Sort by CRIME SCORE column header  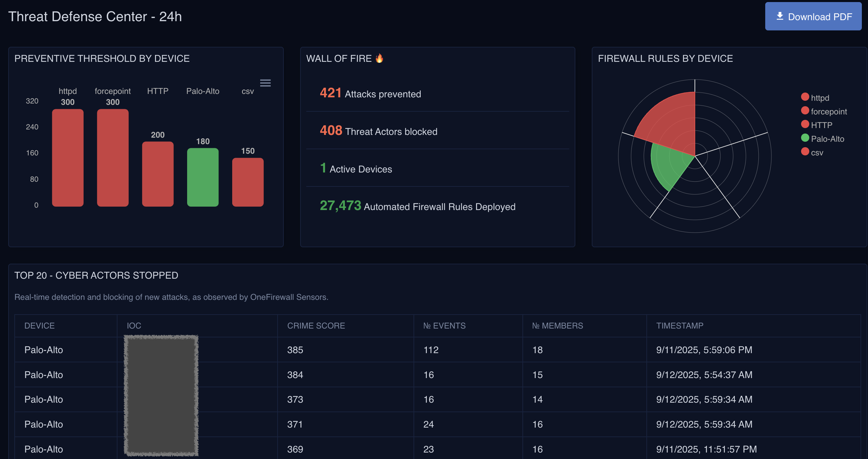[x=316, y=326]
